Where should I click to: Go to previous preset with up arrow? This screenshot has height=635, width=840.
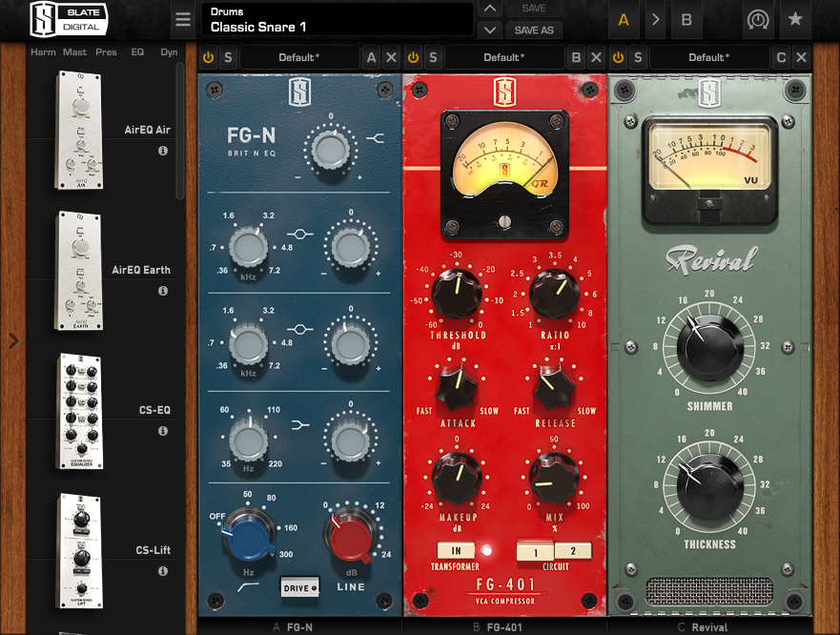point(489,9)
